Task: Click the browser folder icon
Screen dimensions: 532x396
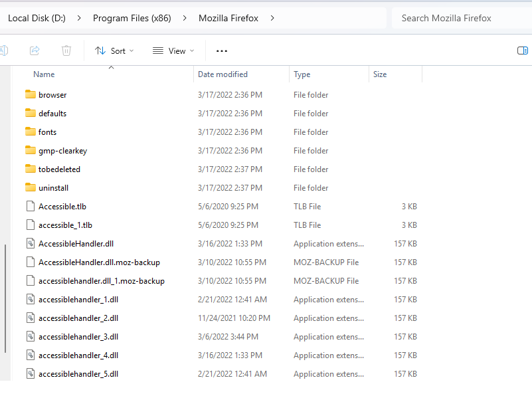Action: click(31, 94)
